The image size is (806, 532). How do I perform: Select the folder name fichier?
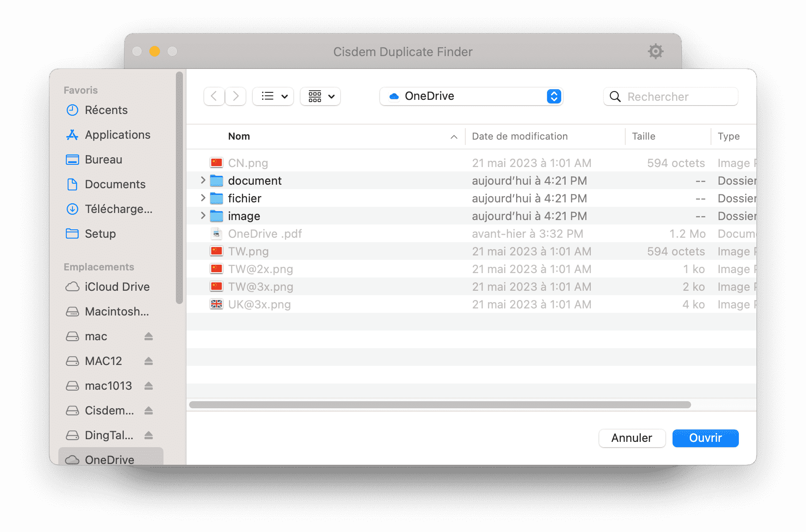pyautogui.click(x=244, y=198)
